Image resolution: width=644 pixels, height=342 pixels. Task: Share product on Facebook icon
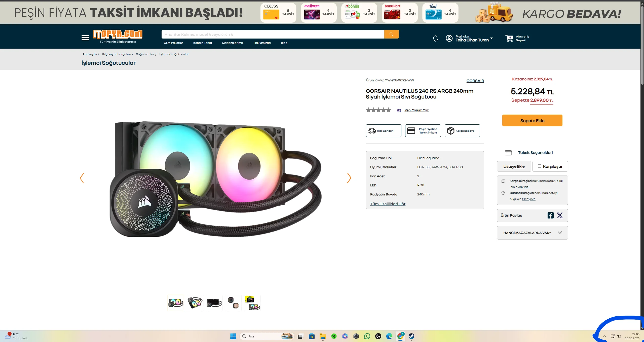pos(550,215)
